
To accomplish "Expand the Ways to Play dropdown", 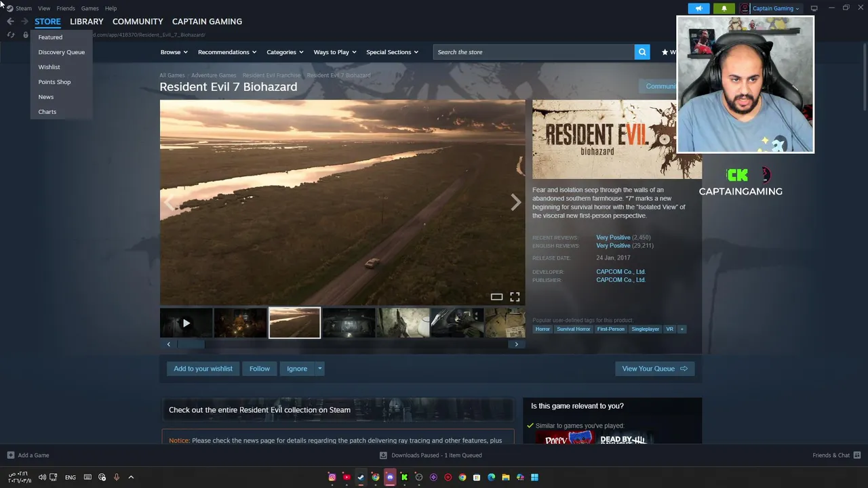I will tap(335, 52).
